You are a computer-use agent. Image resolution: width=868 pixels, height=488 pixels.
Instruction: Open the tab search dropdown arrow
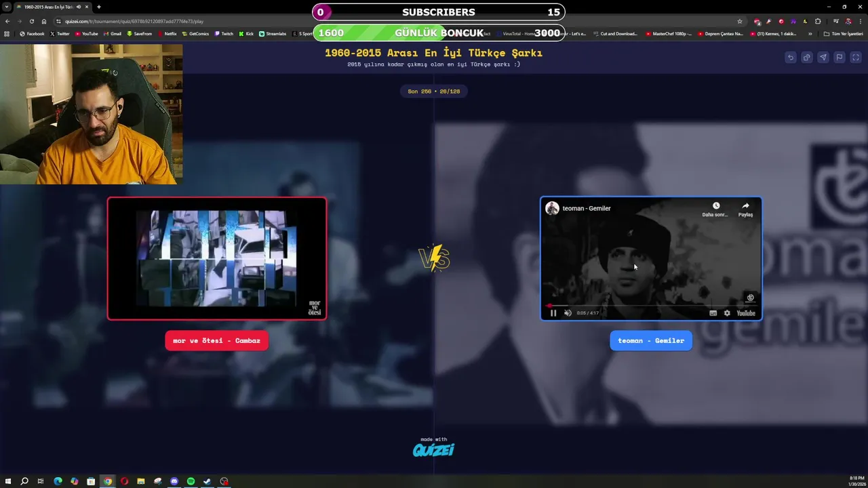pyautogui.click(x=7, y=7)
